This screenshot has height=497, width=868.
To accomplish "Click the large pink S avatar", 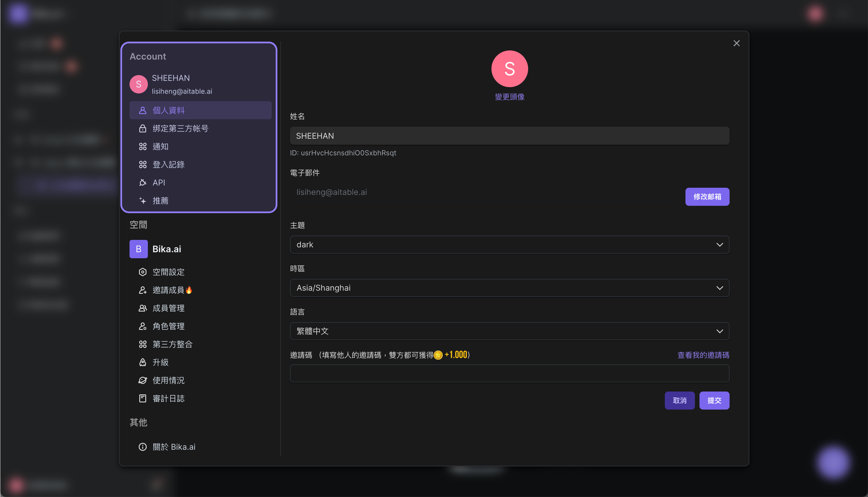I will click(x=510, y=69).
